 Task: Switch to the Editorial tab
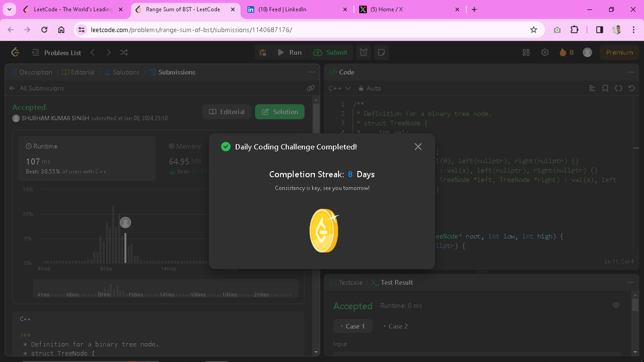tap(78, 72)
